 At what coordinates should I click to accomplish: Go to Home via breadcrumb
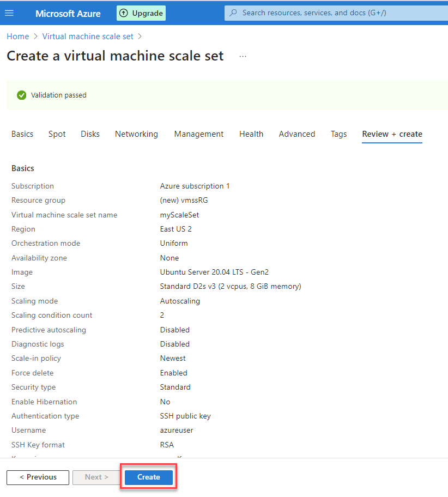pyautogui.click(x=17, y=37)
